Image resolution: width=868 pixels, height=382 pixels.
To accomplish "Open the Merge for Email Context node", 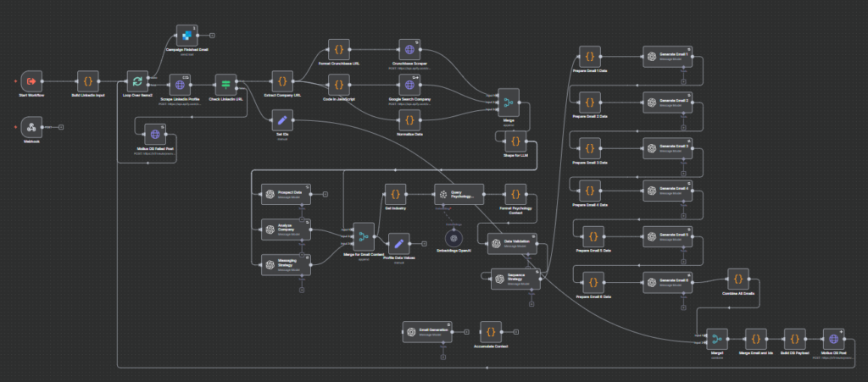I will [x=362, y=238].
